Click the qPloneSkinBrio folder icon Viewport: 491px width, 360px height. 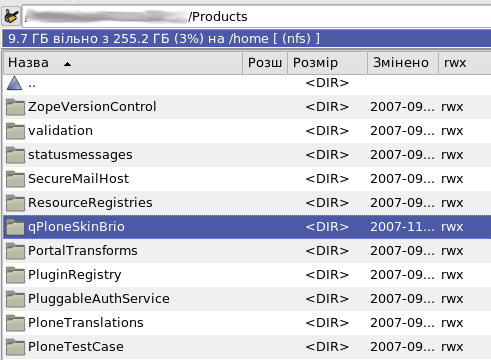pos(15,227)
